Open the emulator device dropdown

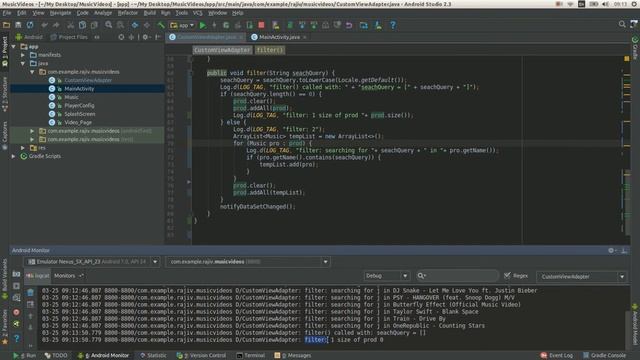click(x=93, y=262)
